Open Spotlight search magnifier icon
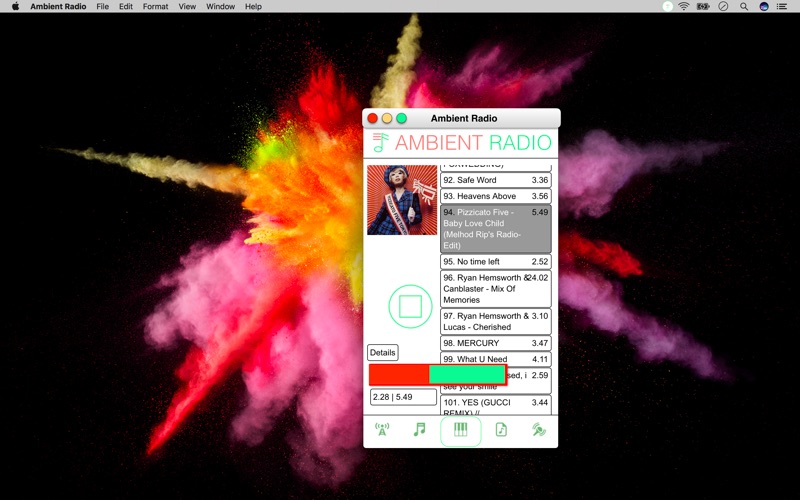Image resolution: width=800 pixels, height=500 pixels. coord(744,6)
